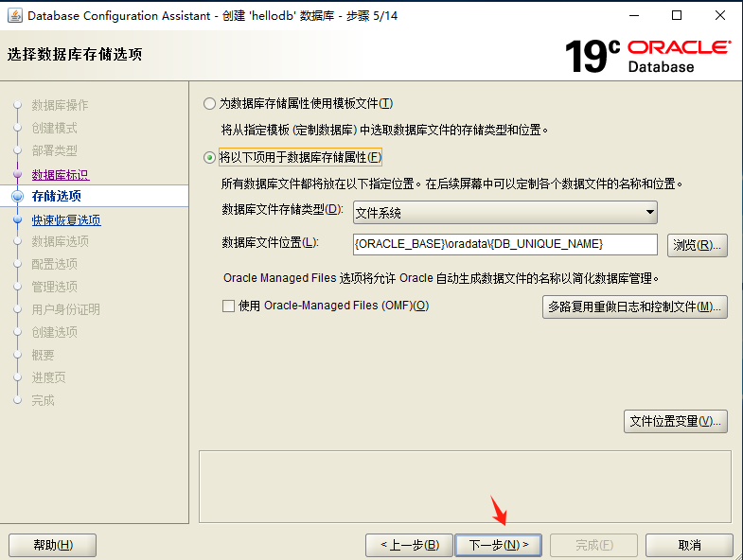Select 将以下项用于数据库存储属性 radio button

pos(209,157)
